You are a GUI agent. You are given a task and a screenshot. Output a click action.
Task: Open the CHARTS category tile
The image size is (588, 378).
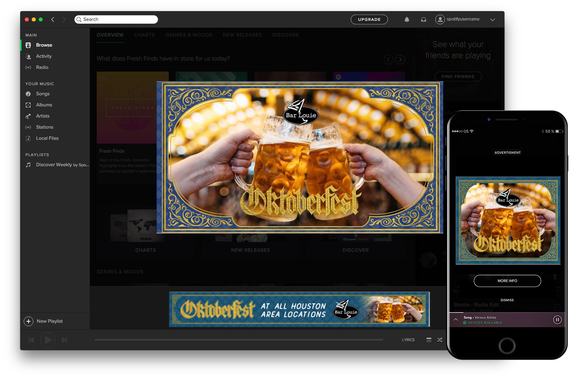(x=145, y=231)
